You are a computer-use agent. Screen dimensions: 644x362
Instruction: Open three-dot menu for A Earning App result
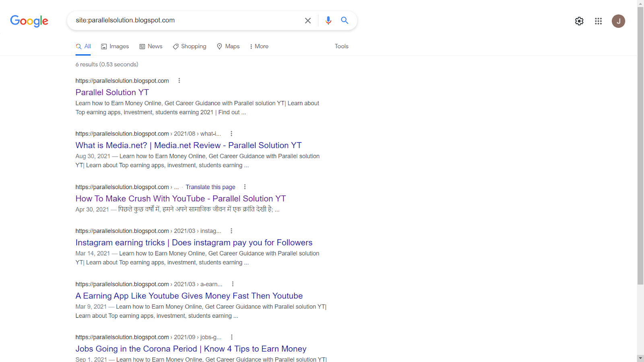[233, 284]
